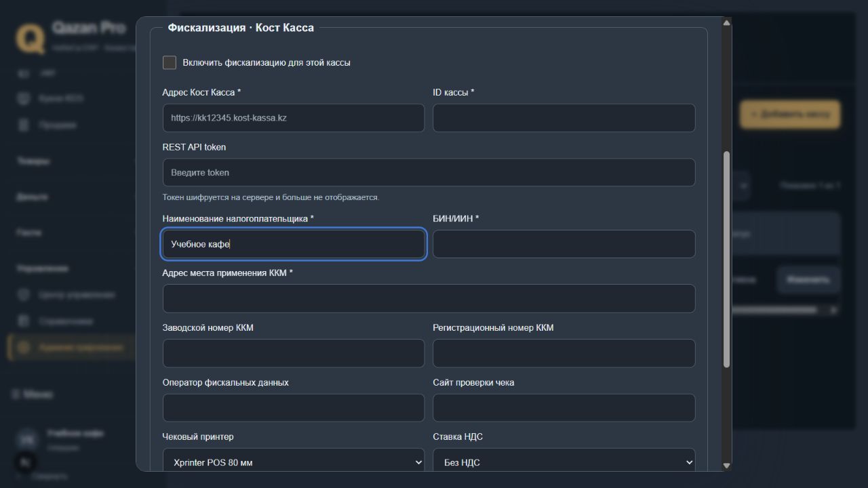The width and height of the screenshot is (868, 488).
Task: Click the Наименование налогоплательщика field with Учебное кафе
Action: point(294,244)
